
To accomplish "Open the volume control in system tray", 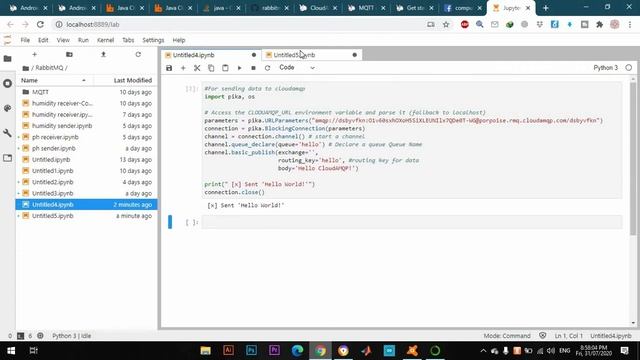I will [x=551, y=351].
